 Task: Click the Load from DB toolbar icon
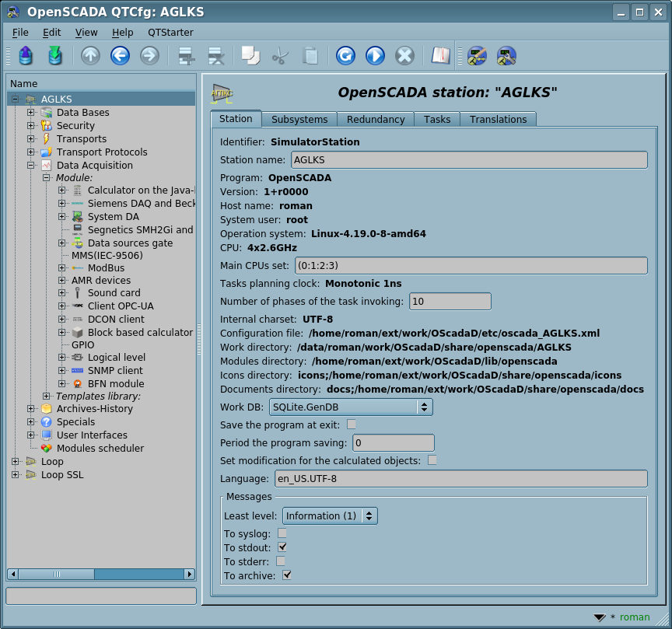(x=26, y=56)
